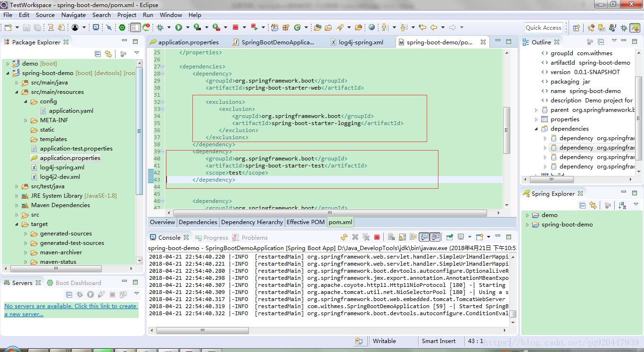Viewport: 644px width, 352px height.
Task: Click red Terminate icon in Console toolbar
Action: point(377,237)
